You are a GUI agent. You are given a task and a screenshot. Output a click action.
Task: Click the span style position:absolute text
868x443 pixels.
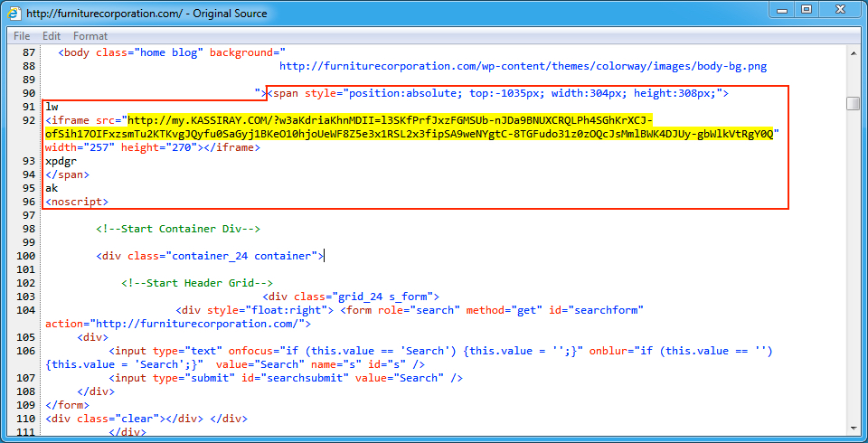pyautogui.click(x=498, y=94)
